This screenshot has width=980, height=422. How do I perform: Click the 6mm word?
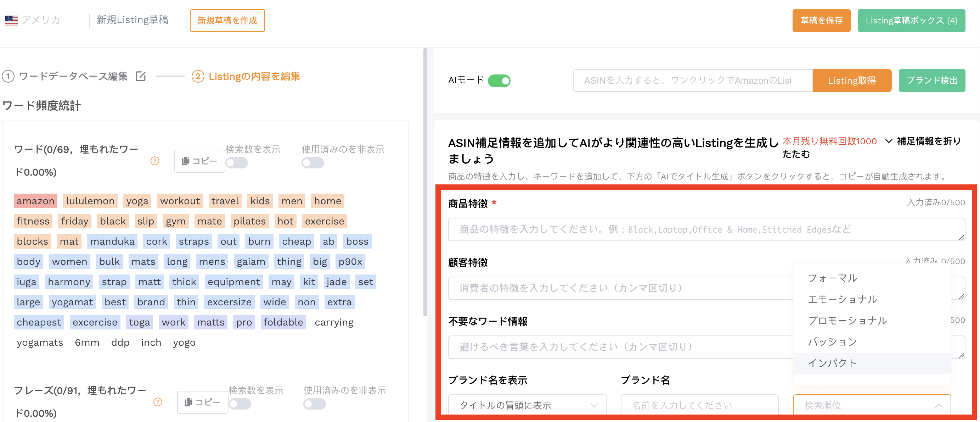(87, 343)
